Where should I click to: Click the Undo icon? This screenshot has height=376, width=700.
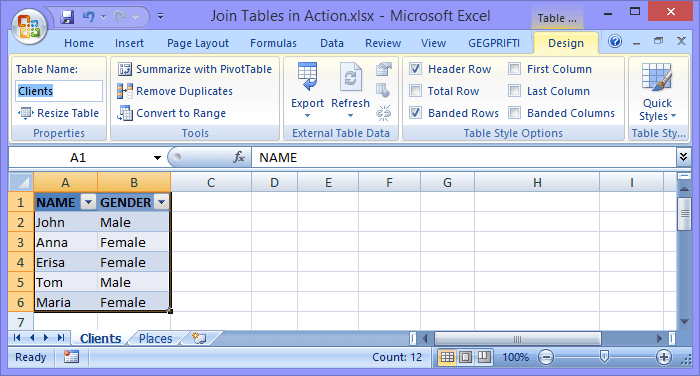click(x=88, y=17)
